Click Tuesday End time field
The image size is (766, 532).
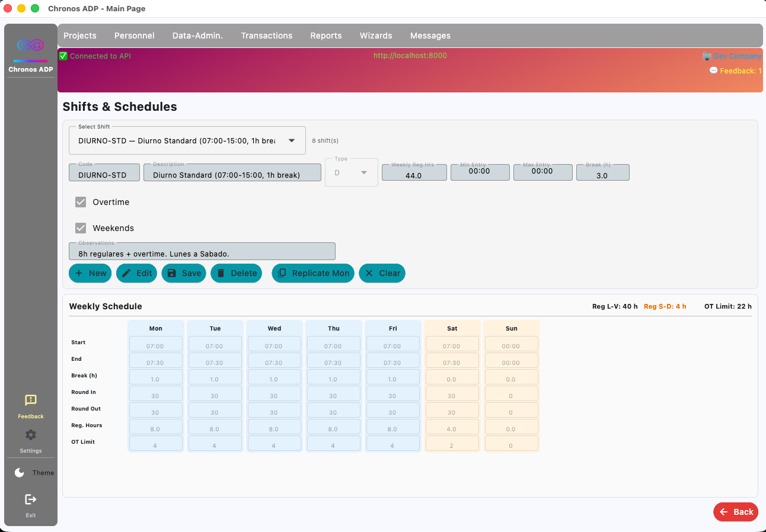pos(215,361)
